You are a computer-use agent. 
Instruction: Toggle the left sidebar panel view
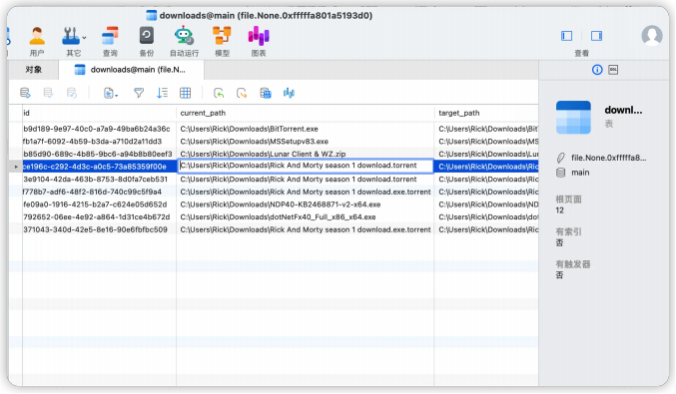(x=566, y=36)
